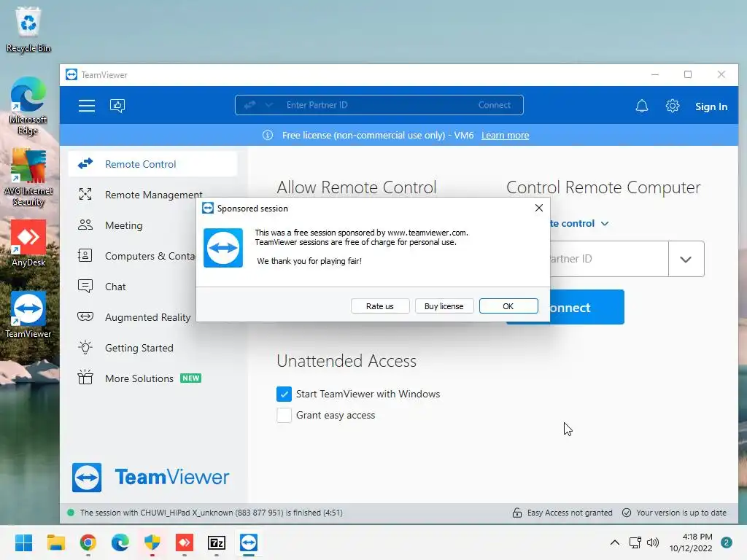747x560 pixels.
Task: Open the notifications bell
Action: [642, 106]
